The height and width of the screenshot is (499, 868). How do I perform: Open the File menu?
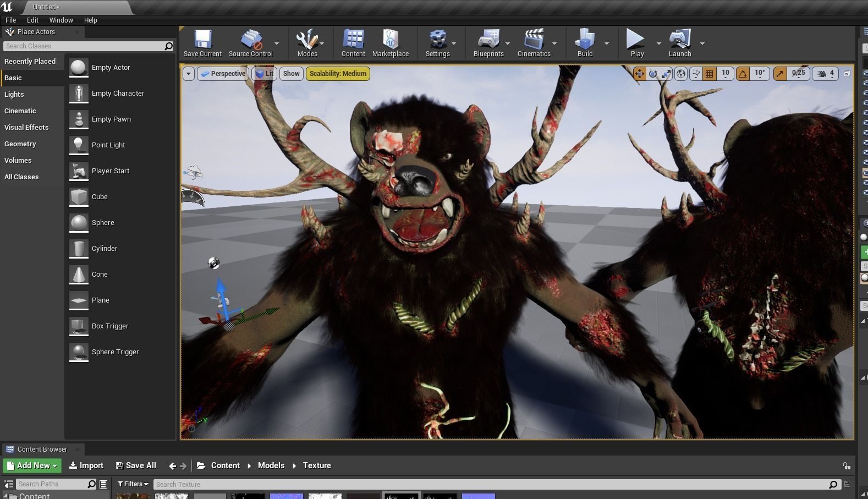[10, 20]
